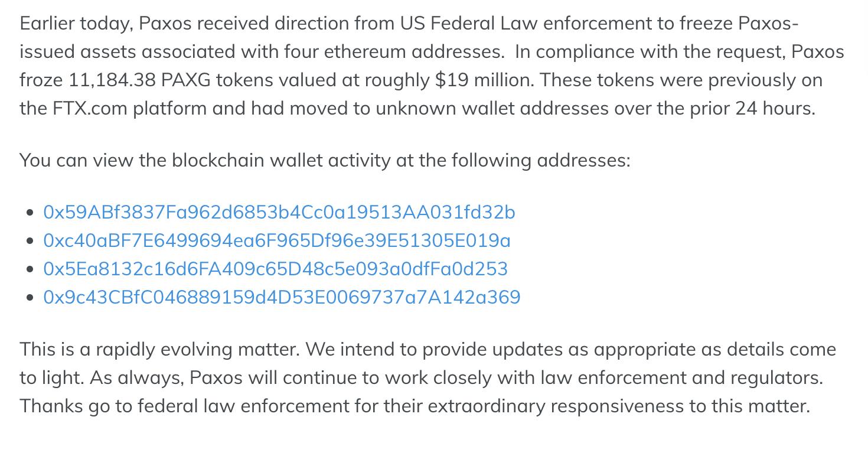Visit the 0x9c43CBfC046889159d4D53E0069737a7A142a369 wallet link
Image resolution: width=868 pixels, height=456 pixels.
[x=282, y=297]
